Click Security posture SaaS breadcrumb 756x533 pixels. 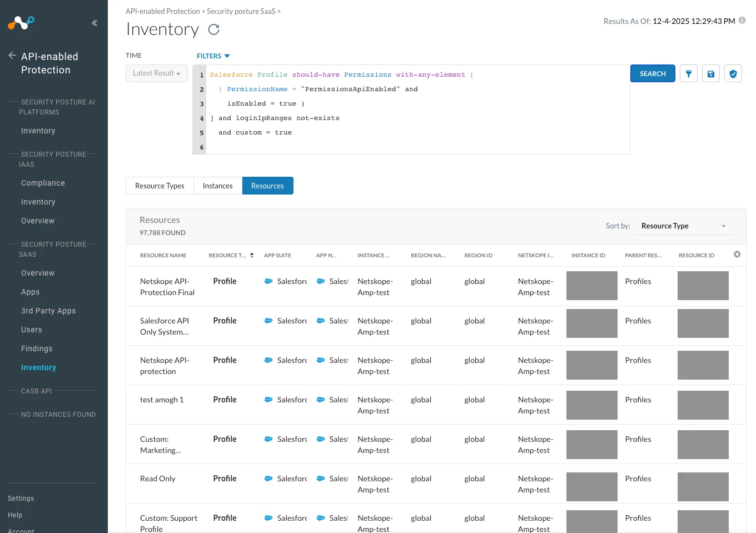pos(241,11)
